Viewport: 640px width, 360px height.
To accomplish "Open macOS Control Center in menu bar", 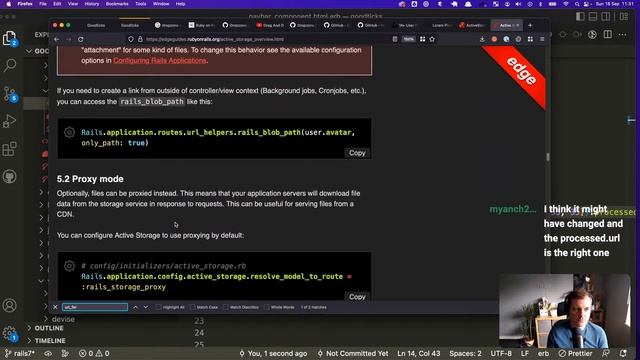I will (x=586, y=4).
